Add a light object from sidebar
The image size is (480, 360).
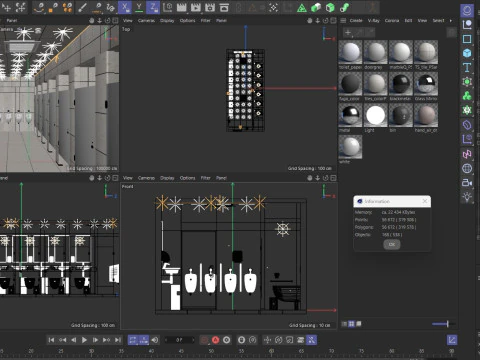(467, 197)
